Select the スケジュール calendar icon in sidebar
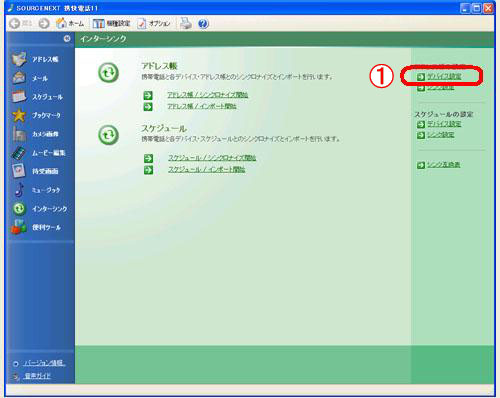 19,97
